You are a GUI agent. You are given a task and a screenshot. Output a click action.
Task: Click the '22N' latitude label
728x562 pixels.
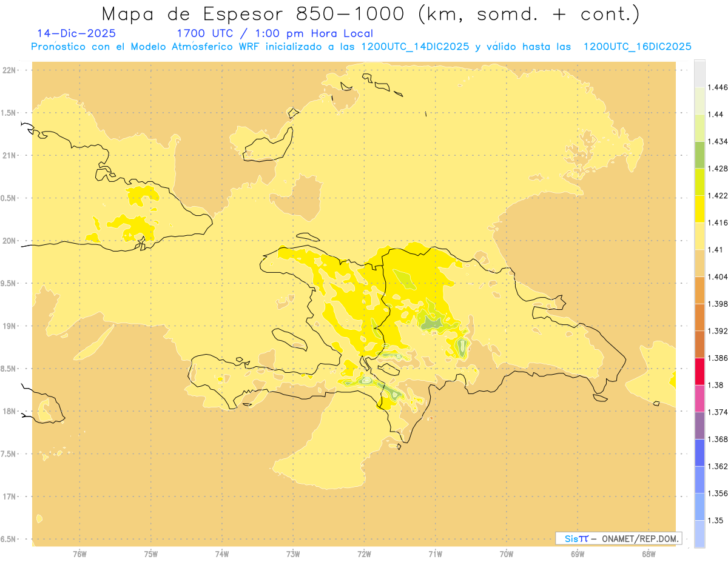point(9,70)
